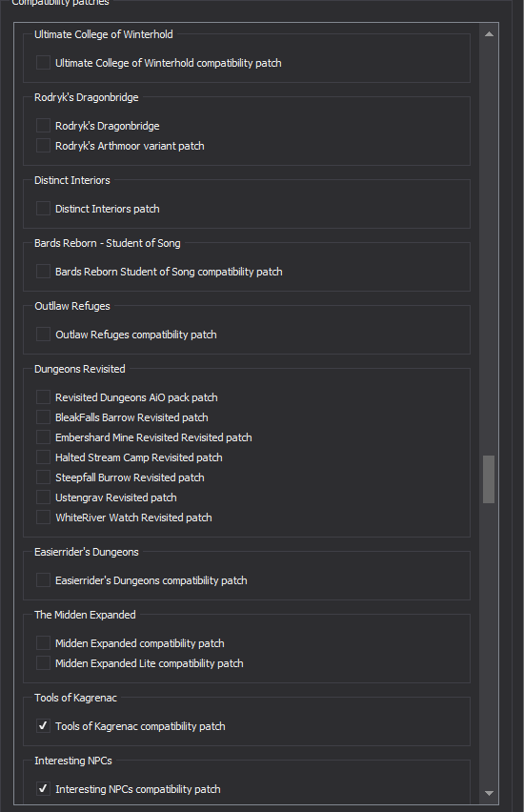Check Easierrider's Dungeons compatibility patch
Viewport: 524px width, 812px height.
[x=43, y=580]
